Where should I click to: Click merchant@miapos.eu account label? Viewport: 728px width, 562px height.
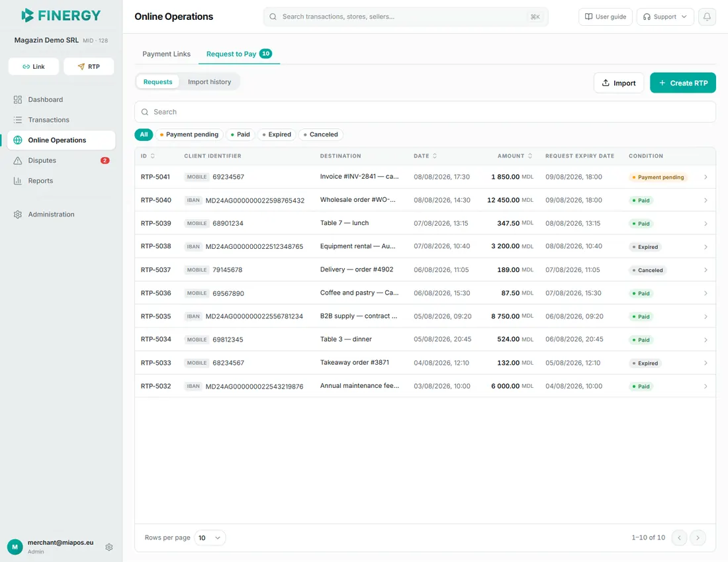tap(60, 543)
